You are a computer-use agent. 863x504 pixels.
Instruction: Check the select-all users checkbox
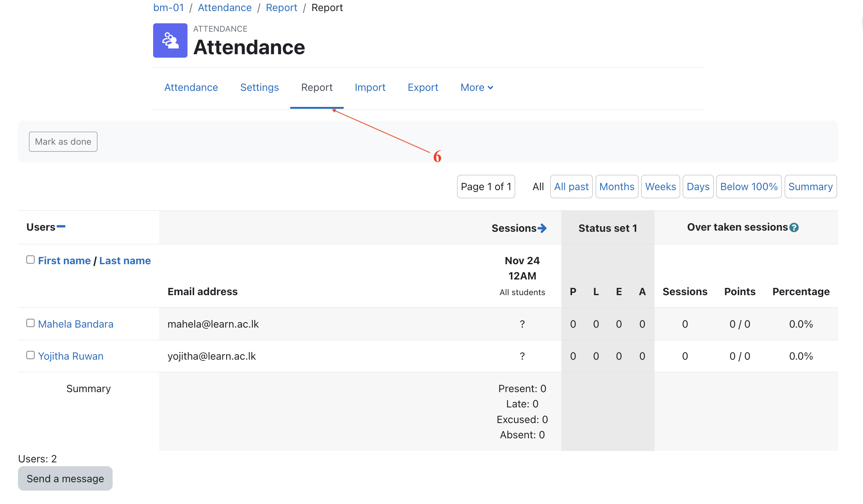coord(31,260)
